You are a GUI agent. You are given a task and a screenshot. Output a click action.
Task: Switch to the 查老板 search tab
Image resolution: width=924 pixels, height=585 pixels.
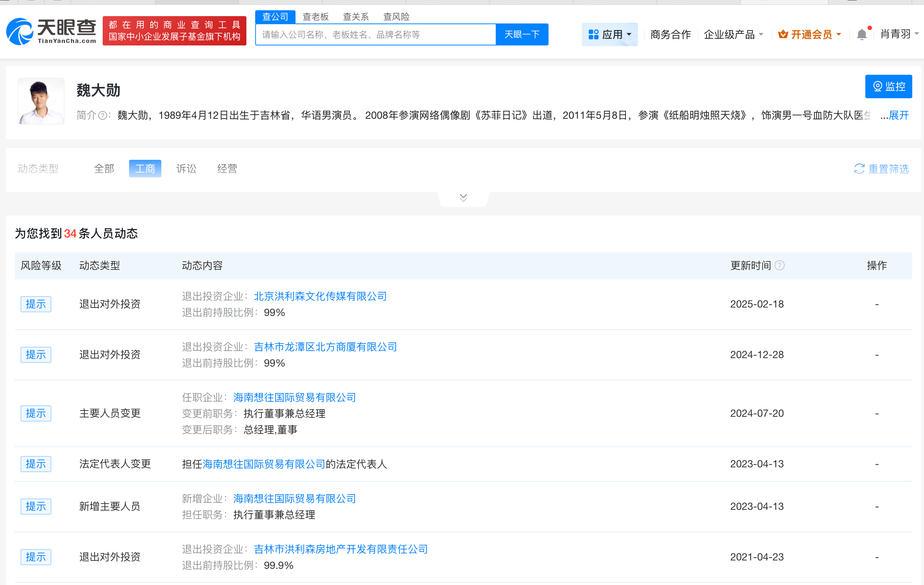[315, 16]
